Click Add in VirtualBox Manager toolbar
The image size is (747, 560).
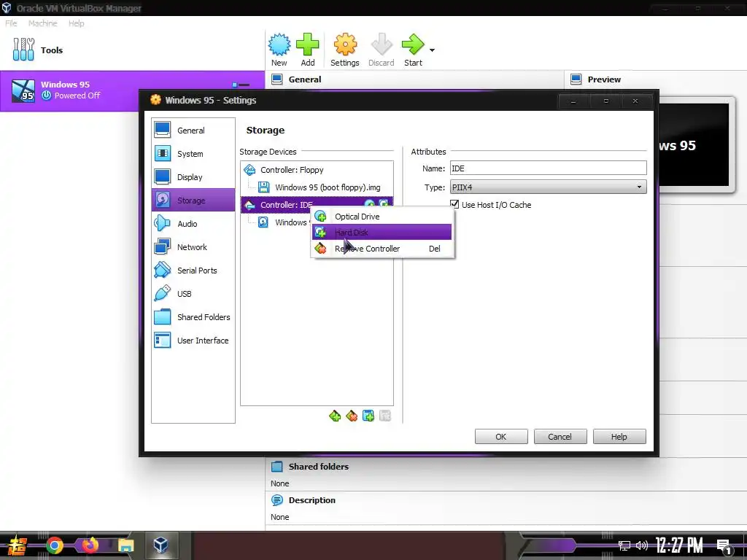point(308,50)
